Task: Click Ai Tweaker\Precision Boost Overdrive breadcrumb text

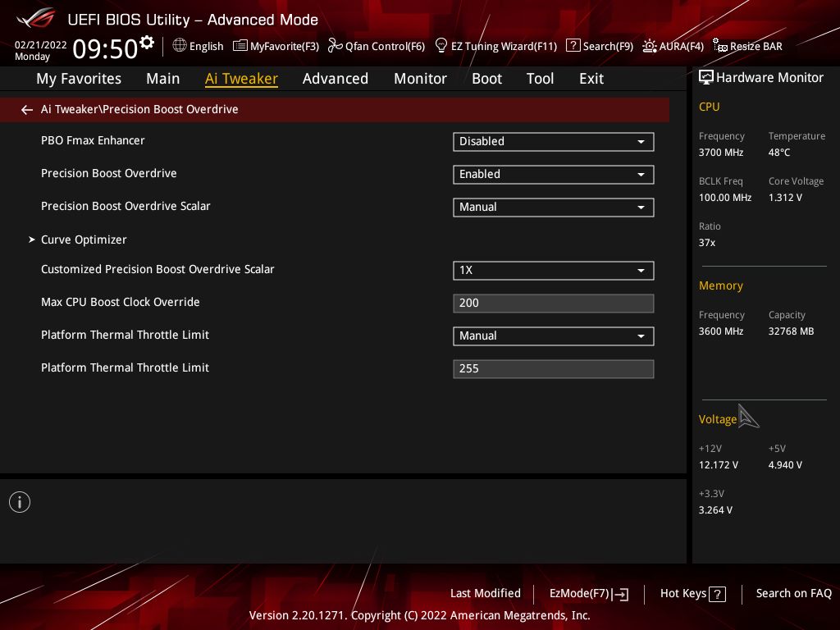Action: tap(139, 109)
